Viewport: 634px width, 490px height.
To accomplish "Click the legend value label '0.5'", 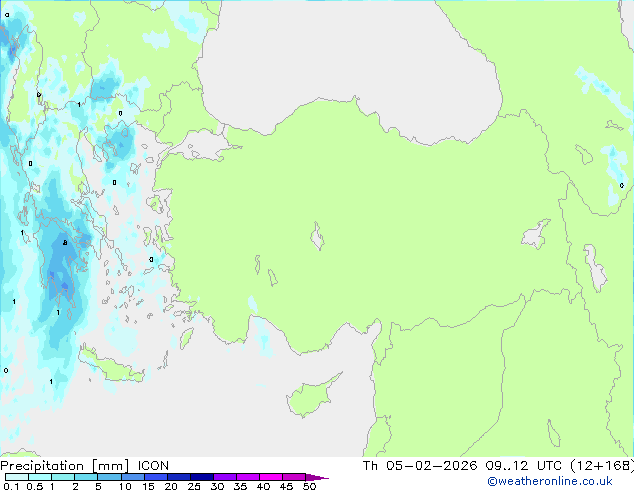I will point(35,486).
